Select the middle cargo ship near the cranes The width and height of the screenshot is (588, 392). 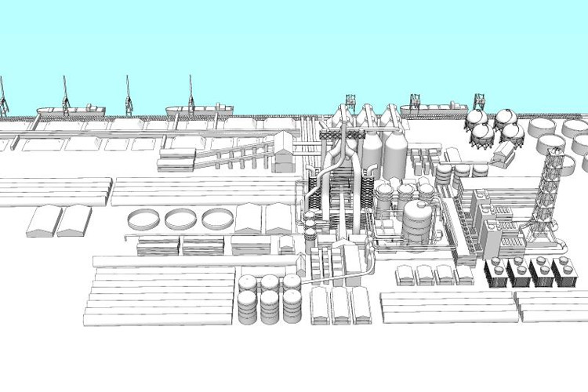(x=200, y=111)
